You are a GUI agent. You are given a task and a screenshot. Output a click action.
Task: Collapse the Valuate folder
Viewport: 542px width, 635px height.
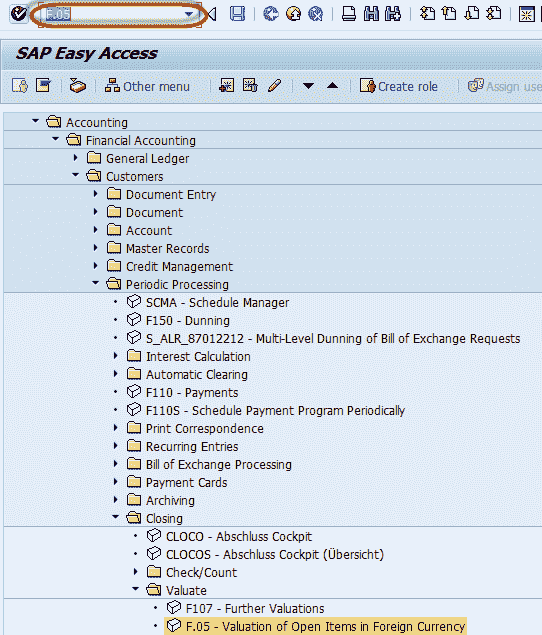pyautogui.click(x=136, y=589)
